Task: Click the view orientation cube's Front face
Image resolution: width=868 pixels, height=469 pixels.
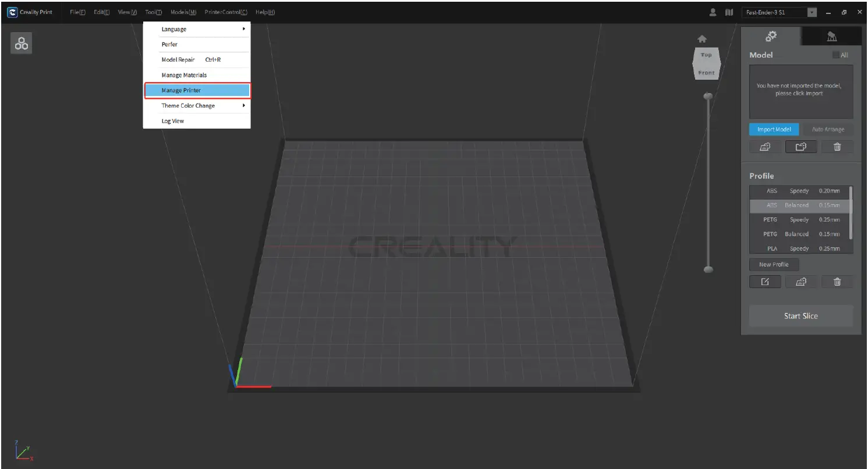Action: pos(706,72)
